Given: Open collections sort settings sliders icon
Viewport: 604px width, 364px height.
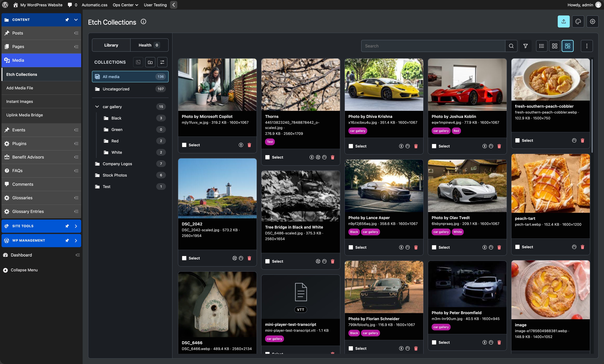Looking at the screenshot, I should [x=162, y=62].
